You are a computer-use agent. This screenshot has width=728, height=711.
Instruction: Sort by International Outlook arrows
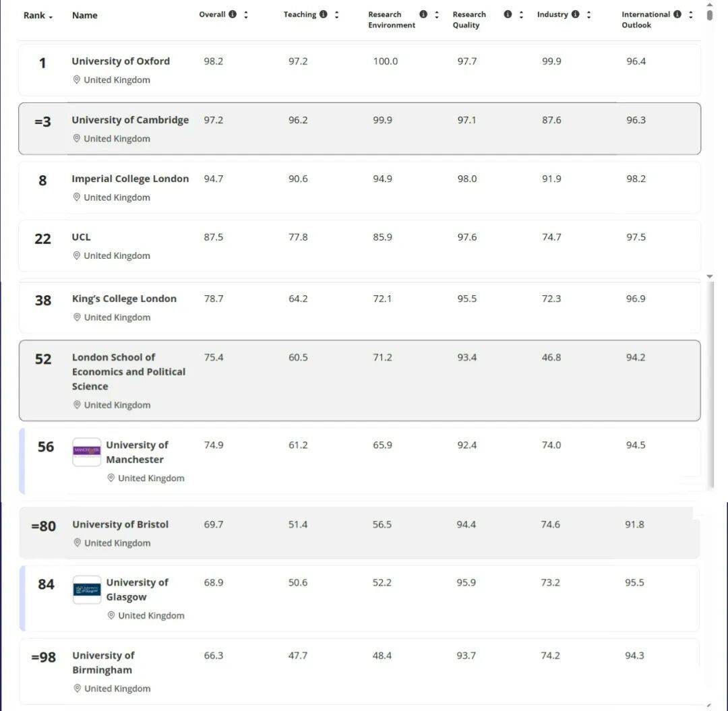pos(690,14)
